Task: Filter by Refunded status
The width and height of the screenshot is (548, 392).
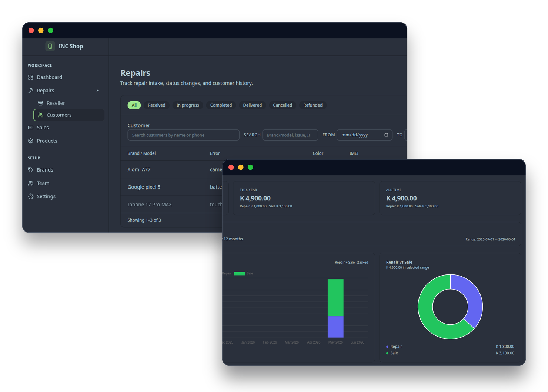Action: (313, 105)
